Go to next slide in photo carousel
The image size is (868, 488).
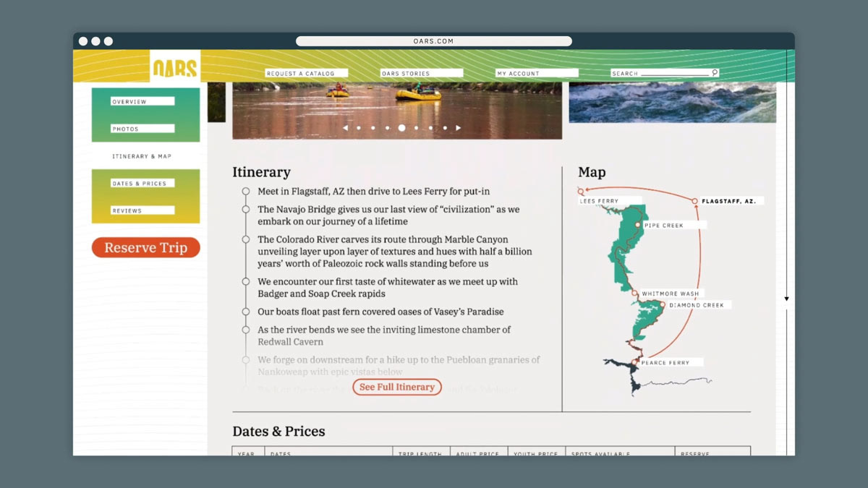coord(458,128)
